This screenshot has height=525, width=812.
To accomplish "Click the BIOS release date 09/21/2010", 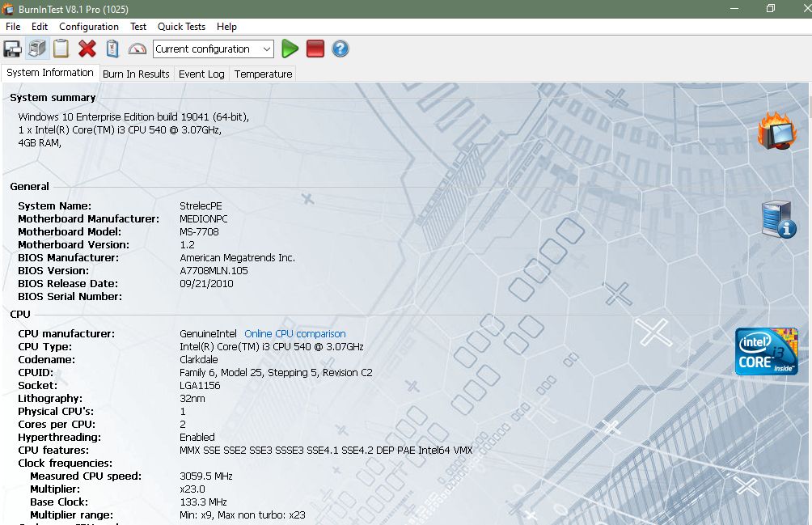I will [206, 284].
